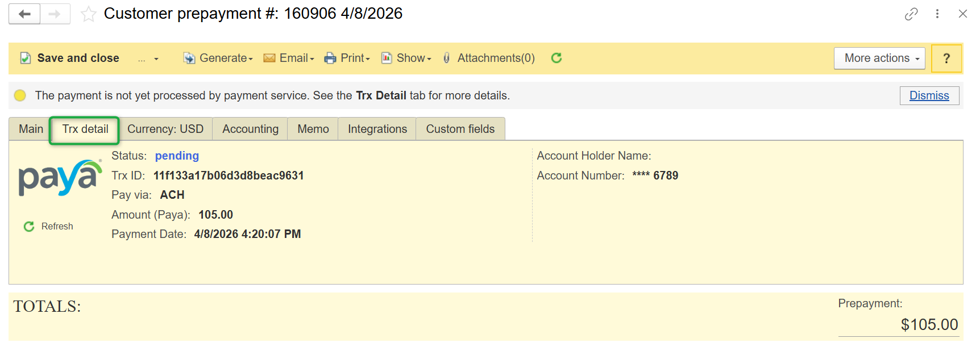The image size is (980, 351).
Task: Switch to the Accounting tab
Action: coord(250,129)
